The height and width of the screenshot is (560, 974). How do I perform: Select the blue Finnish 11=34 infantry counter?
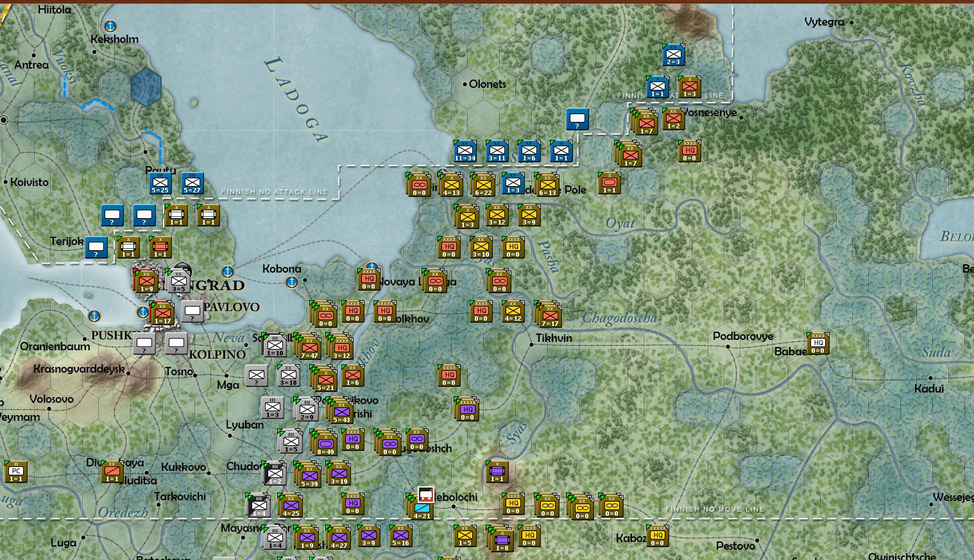465,151
